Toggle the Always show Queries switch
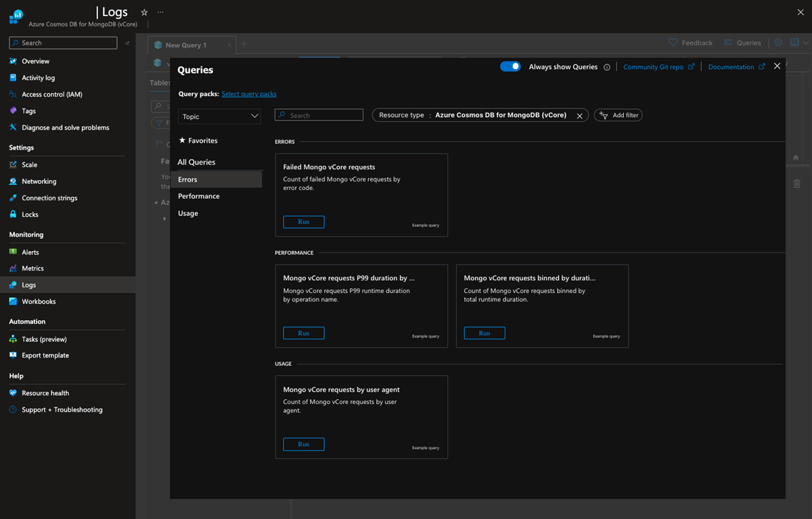Viewport: 812px width, 519px height. click(510, 66)
